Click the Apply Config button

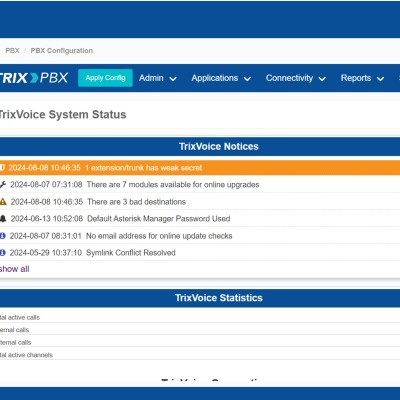(105, 78)
